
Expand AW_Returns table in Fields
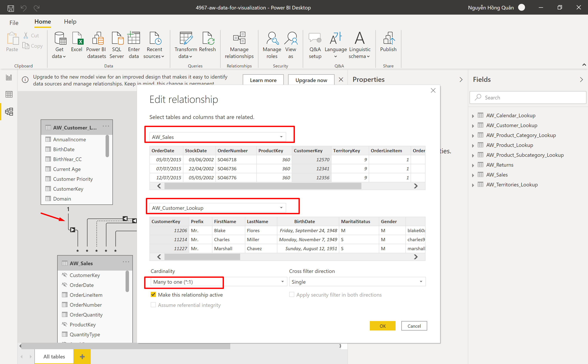tap(473, 165)
